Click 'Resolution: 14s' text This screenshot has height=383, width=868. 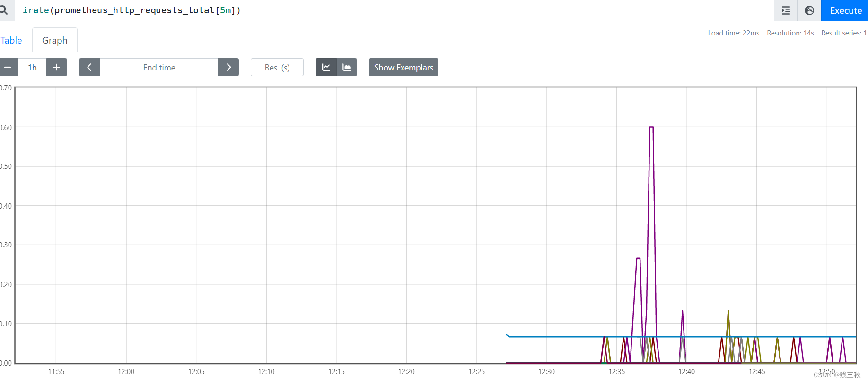pyautogui.click(x=790, y=33)
